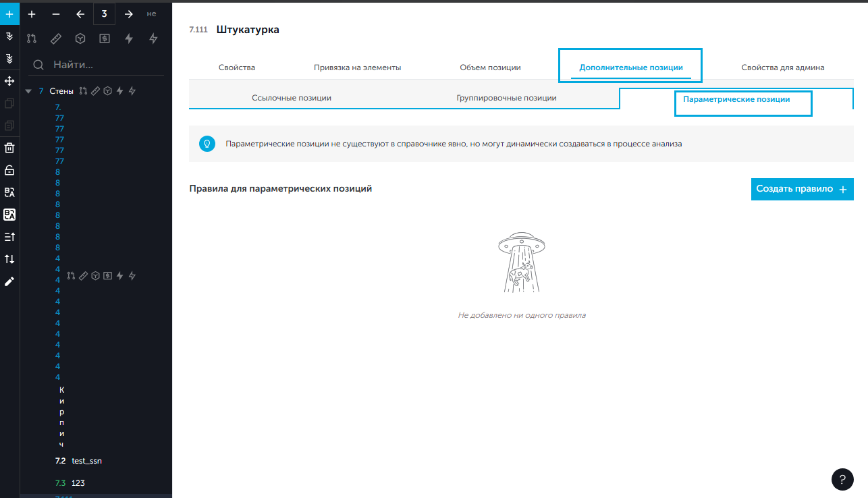Expand one tree level with plus button

(x=32, y=13)
